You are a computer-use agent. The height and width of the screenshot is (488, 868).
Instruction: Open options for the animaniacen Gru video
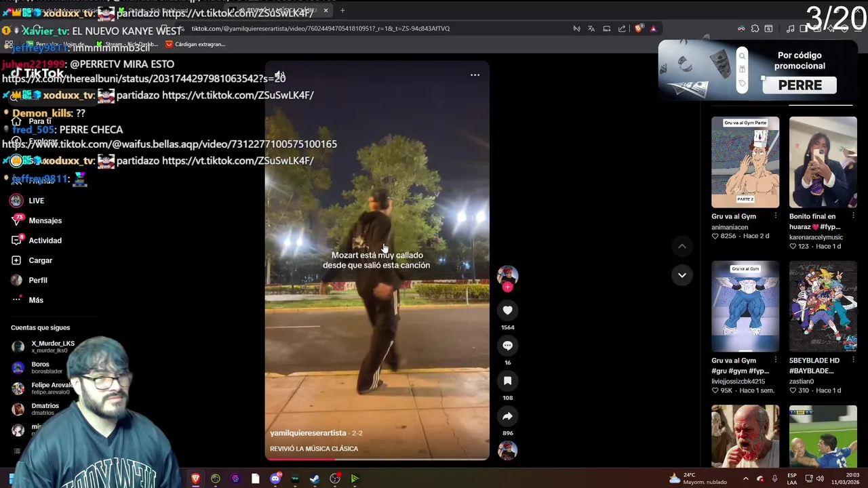coord(776,216)
